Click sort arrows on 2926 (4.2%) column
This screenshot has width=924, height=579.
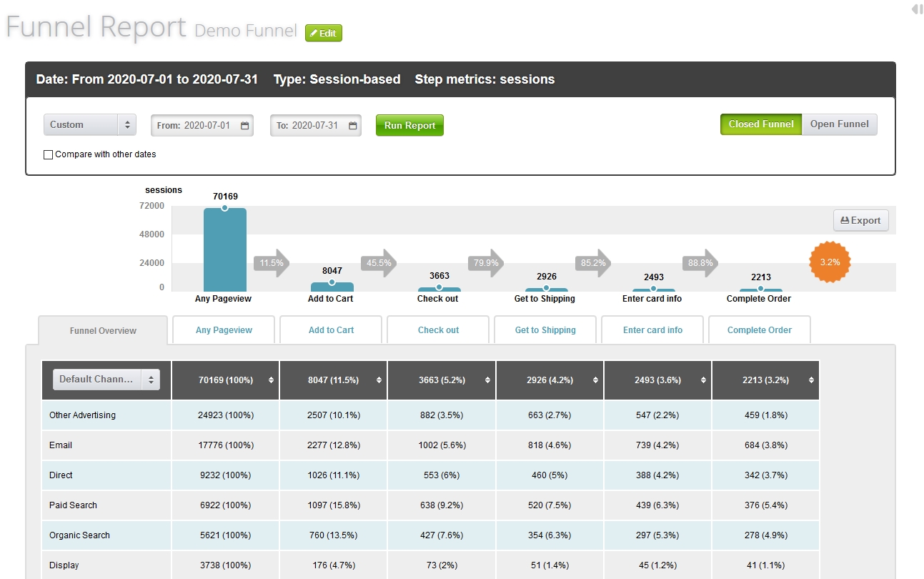pos(595,380)
